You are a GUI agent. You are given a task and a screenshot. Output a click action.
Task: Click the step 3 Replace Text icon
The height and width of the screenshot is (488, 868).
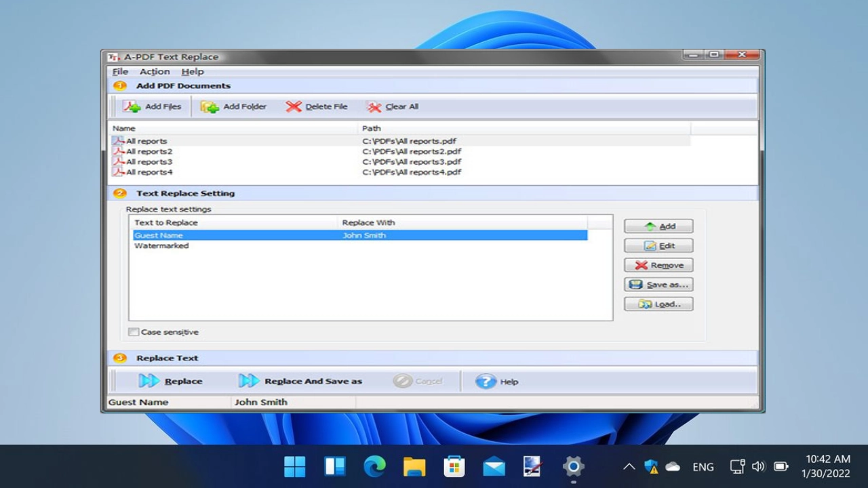[120, 358]
